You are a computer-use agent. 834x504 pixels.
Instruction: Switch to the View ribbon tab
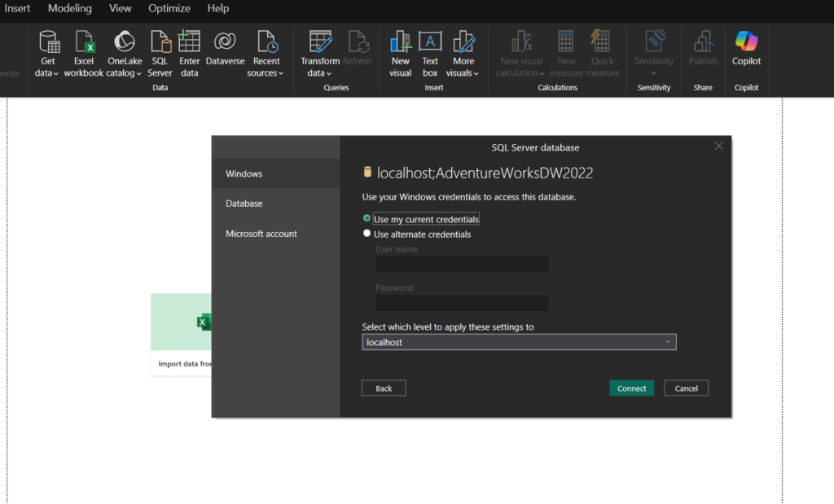pyautogui.click(x=121, y=8)
